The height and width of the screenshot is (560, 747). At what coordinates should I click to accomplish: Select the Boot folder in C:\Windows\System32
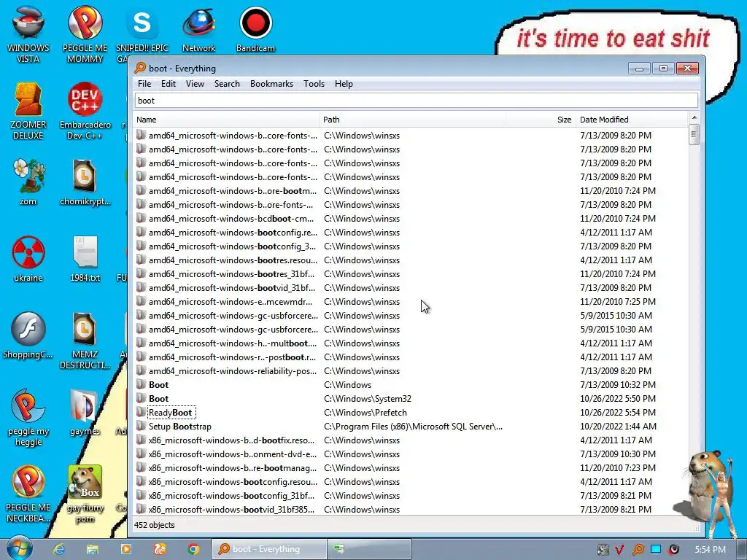[x=158, y=399]
